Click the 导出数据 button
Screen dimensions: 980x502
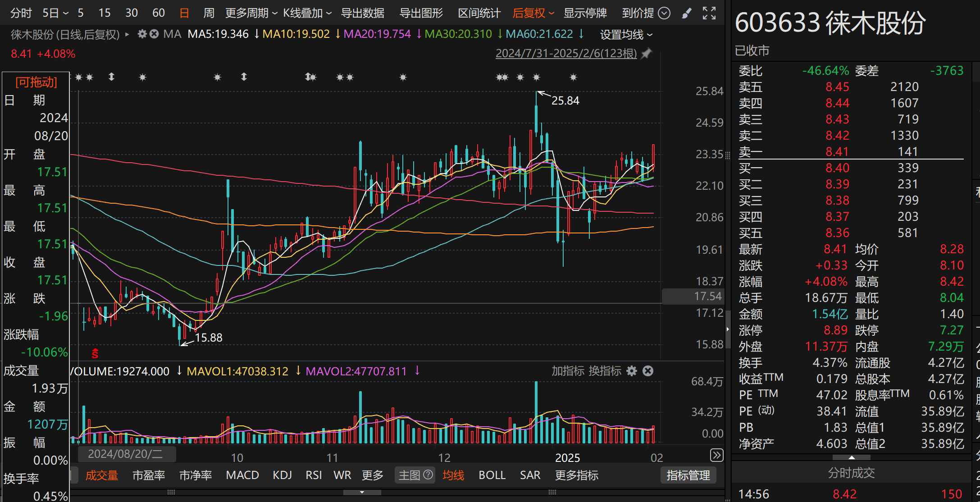362,13
